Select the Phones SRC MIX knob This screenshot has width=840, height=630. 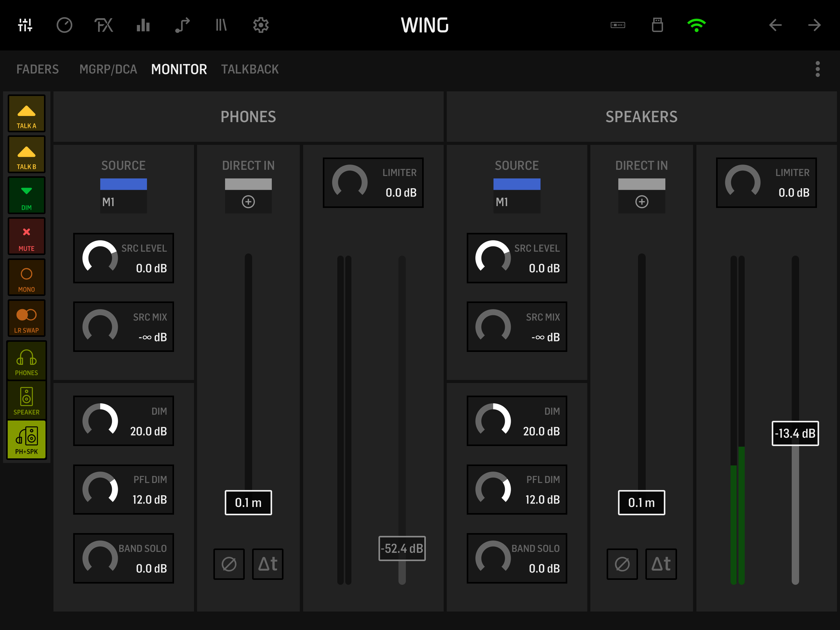(123, 327)
